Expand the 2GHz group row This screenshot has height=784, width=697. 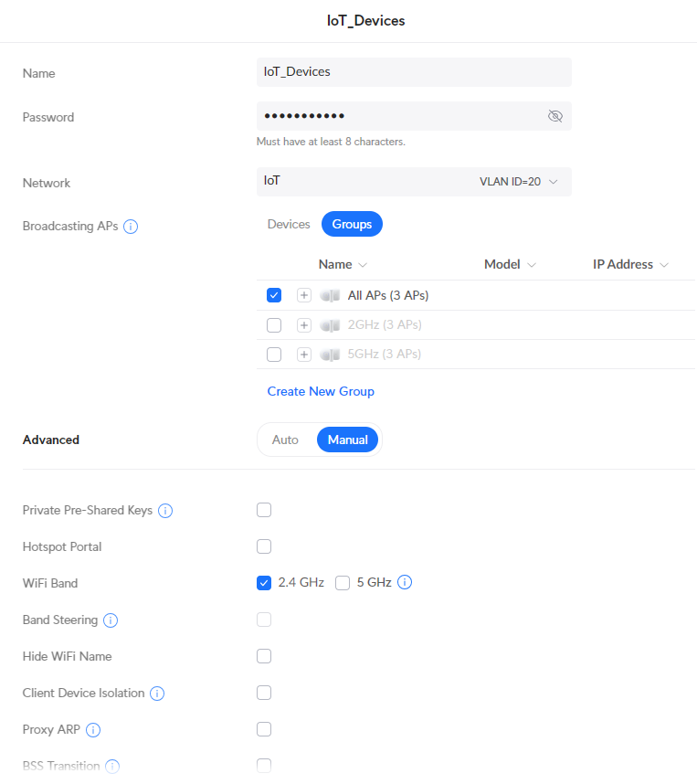click(x=304, y=325)
